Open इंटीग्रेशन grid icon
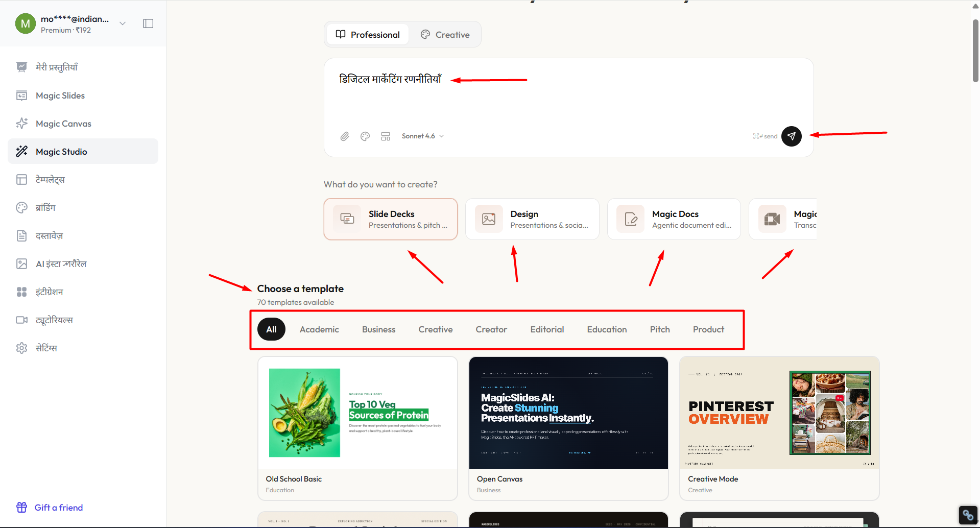The height and width of the screenshot is (528, 980). point(21,292)
